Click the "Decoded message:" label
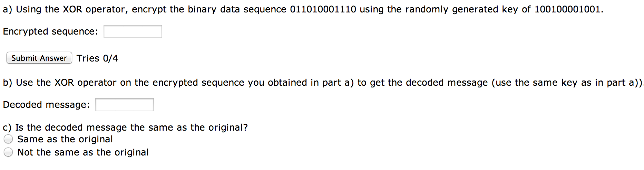The height and width of the screenshot is (170, 644). point(46,105)
